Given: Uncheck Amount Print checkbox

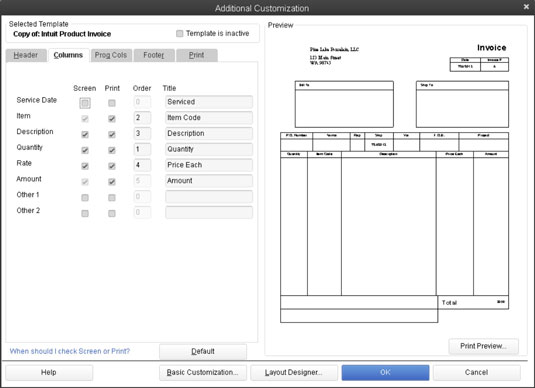Looking at the screenshot, I should (x=112, y=182).
